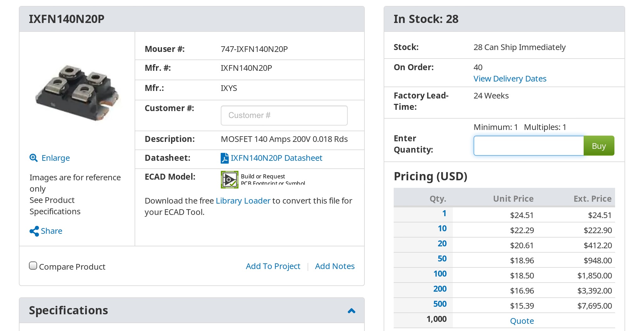Screen dimensions: 644x331
Task: Select quantity 100 price break
Action: click(x=440, y=274)
